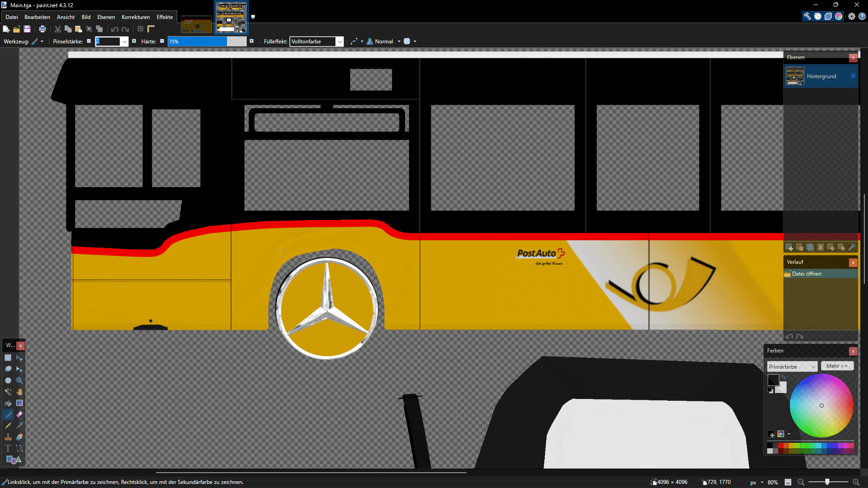The image size is (868, 488).
Task: Click the Härte 75% slider
Action: click(x=207, y=42)
